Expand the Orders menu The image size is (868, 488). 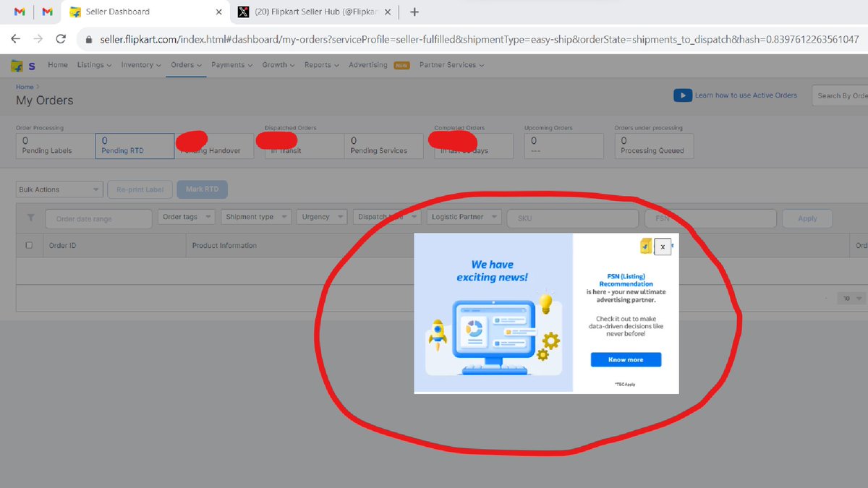click(186, 65)
